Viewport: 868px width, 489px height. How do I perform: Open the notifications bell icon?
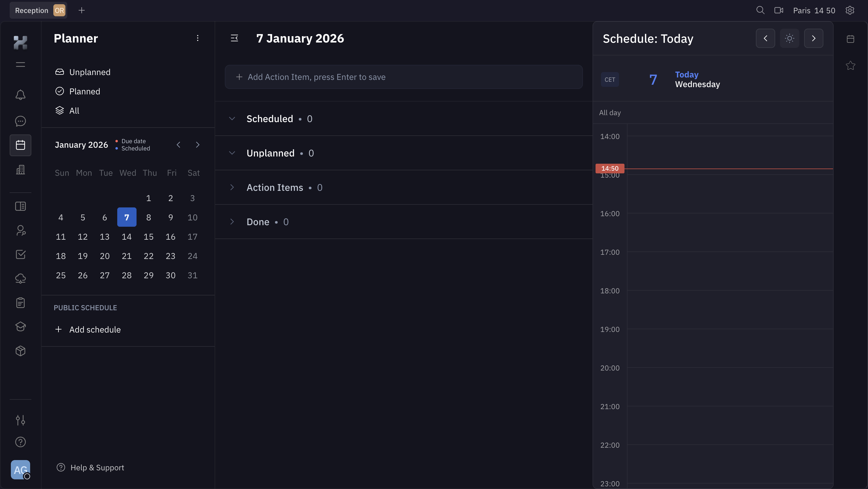(x=20, y=95)
